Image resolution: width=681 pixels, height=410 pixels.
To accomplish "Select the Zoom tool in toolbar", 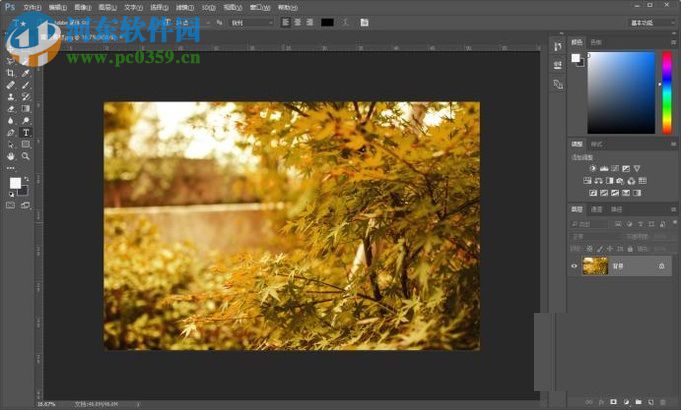I will tap(25, 156).
